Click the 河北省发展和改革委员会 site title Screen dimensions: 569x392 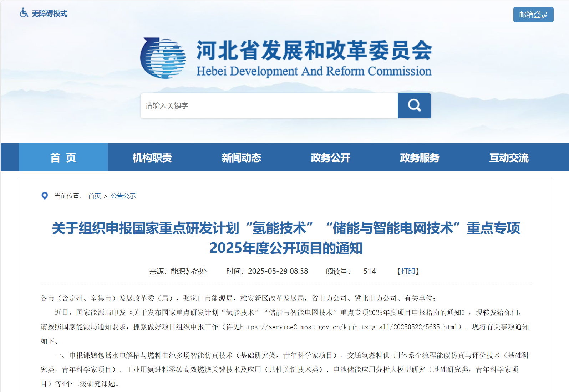(314, 50)
